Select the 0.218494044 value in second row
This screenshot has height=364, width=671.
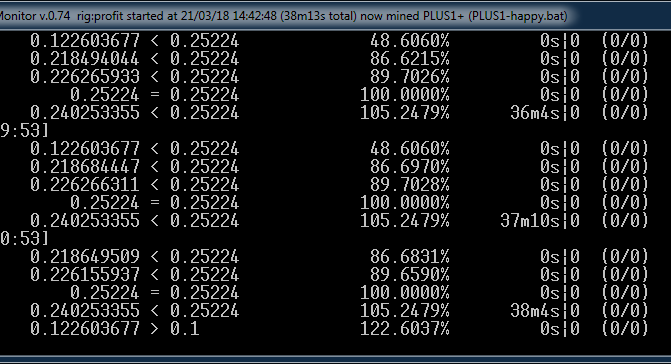coord(85,59)
